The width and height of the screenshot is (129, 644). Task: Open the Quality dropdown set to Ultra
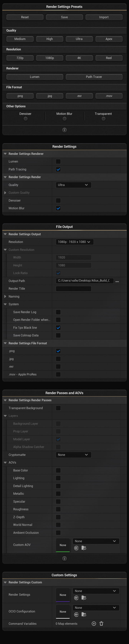click(73, 185)
